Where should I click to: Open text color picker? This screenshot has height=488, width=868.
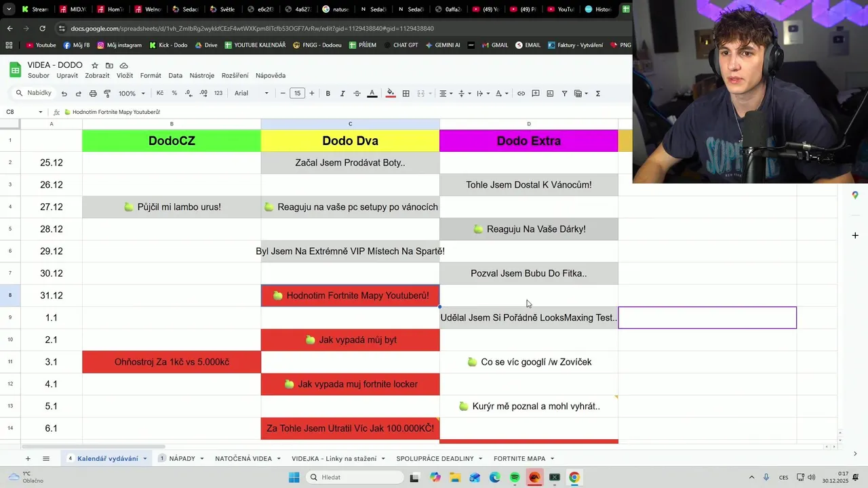click(372, 94)
